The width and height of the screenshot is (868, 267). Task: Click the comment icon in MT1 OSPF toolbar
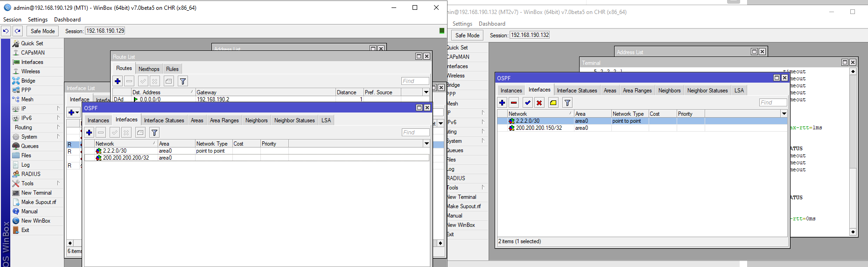[x=140, y=132]
